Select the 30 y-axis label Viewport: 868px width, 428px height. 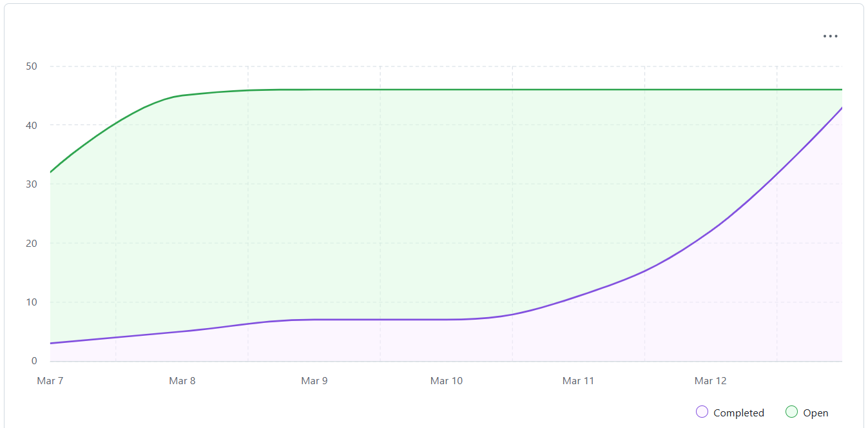[x=31, y=184]
